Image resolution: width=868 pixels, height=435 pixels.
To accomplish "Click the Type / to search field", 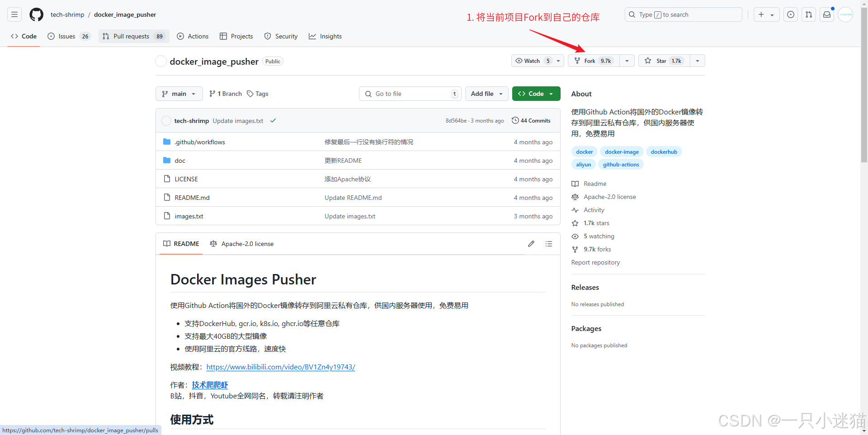I will 684,14.
